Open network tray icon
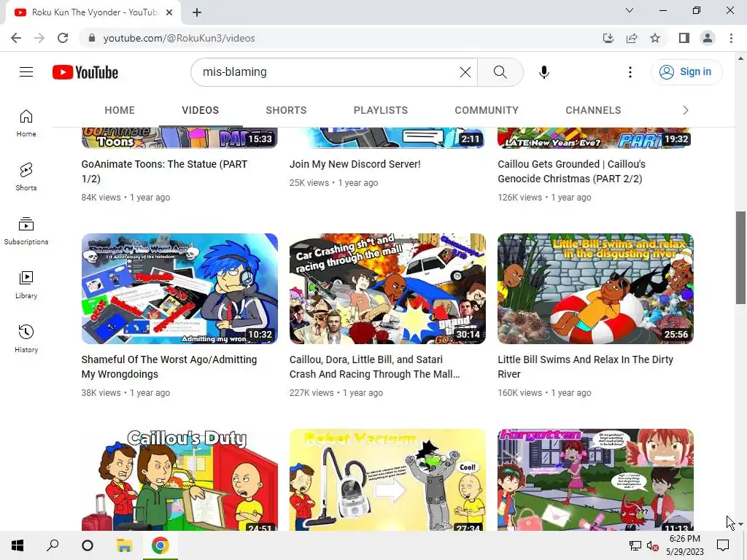Screen dimensions: 747x560 click(x=635, y=545)
